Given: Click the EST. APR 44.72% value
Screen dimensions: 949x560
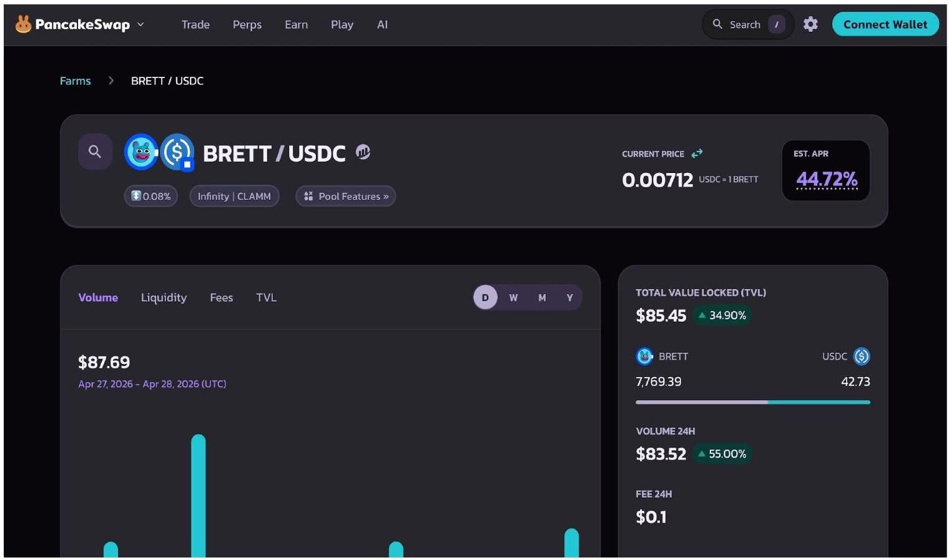Looking at the screenshot, I should 827,179.
